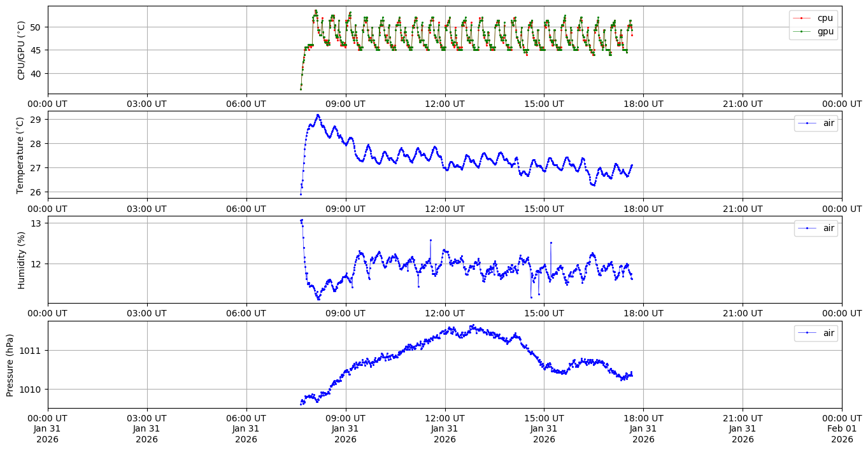Click the highest peak of the temperature curve
Screen dimensions: 868x450
318,115
